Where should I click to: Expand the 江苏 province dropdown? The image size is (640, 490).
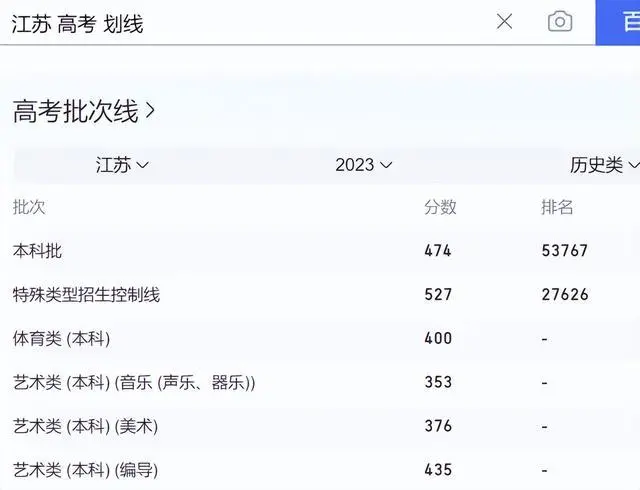(x=122, y=165)
